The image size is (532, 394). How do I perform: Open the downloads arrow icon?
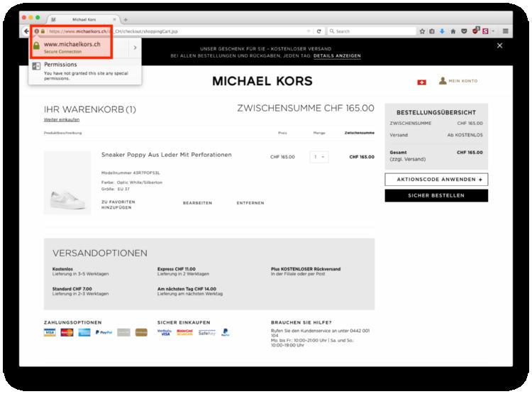click(x=442, y=31)
